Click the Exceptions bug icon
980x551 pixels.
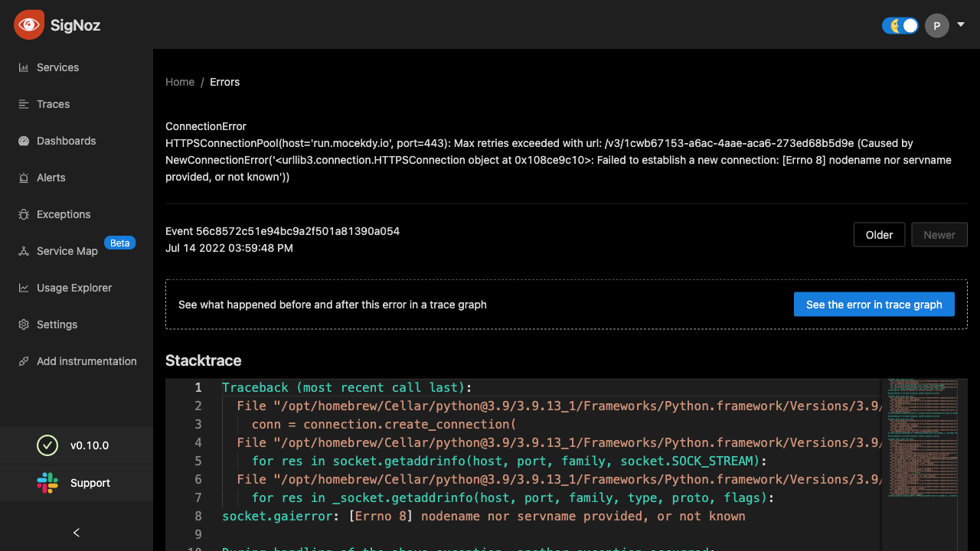click(x=24, y=214)
